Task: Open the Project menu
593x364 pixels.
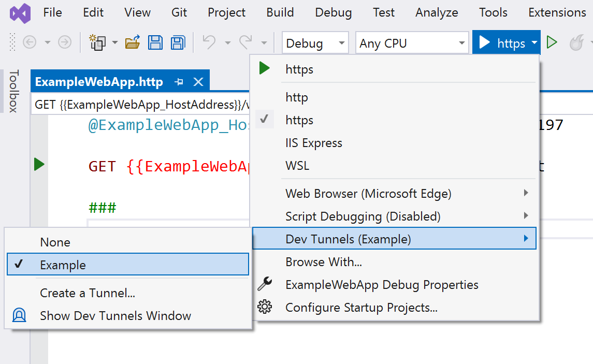Action: pyautogui.click(x=226, y=12)
